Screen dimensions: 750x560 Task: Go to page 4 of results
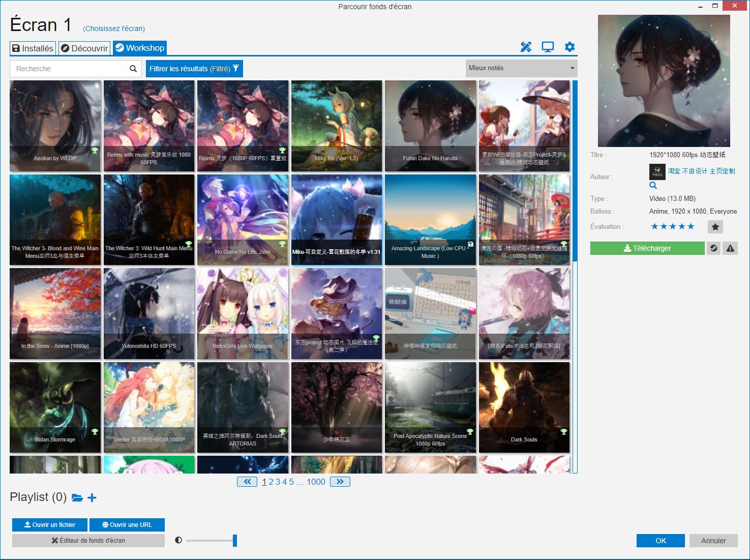point(285,482)
